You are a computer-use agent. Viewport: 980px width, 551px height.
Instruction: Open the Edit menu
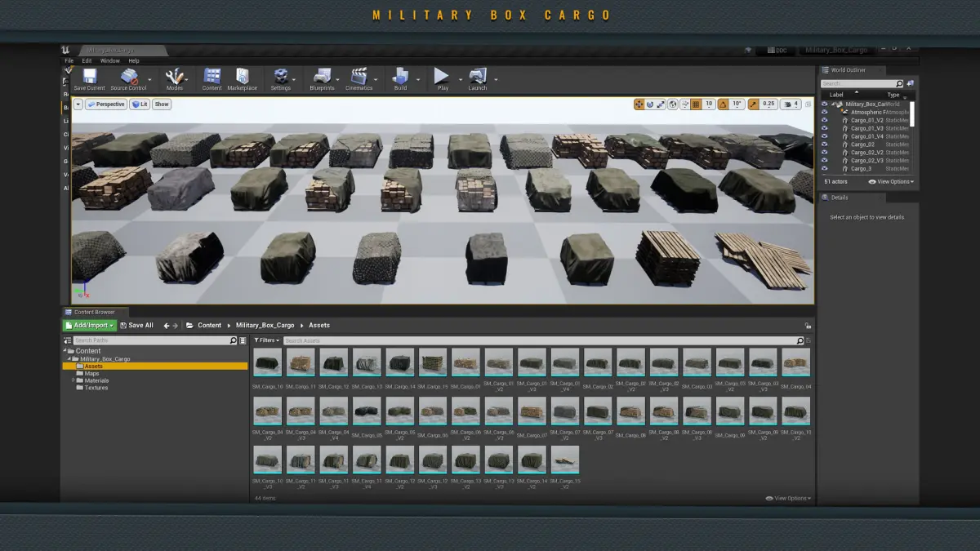(87, 60)
